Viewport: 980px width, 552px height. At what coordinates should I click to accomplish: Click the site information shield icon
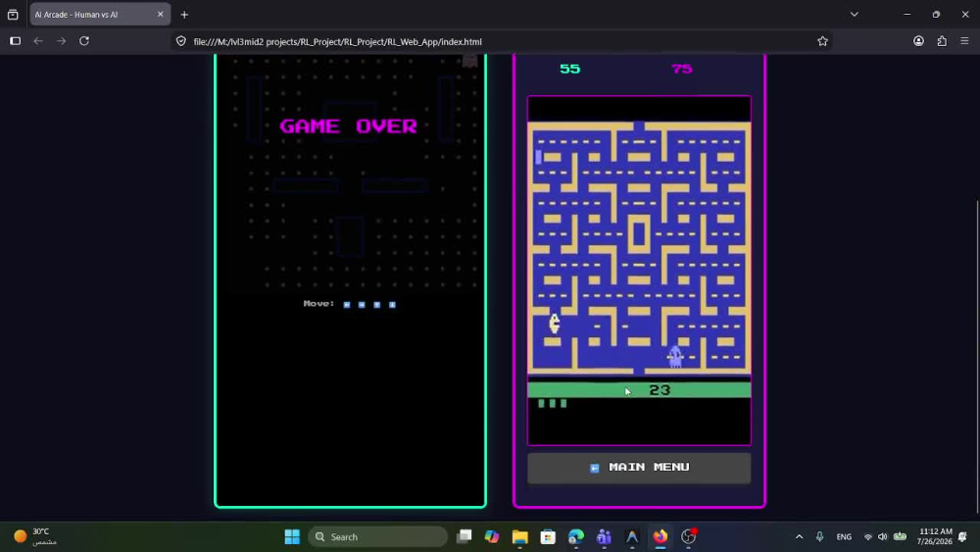[180, 41]
